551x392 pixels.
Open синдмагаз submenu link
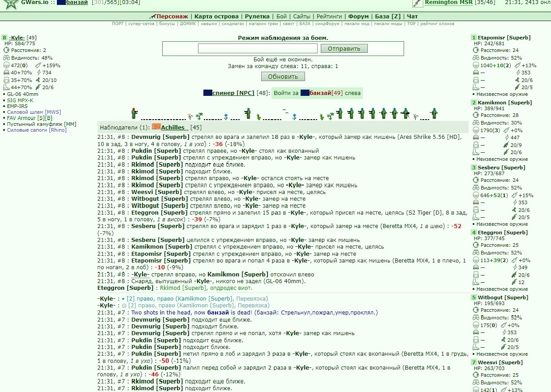coord(233,24)
